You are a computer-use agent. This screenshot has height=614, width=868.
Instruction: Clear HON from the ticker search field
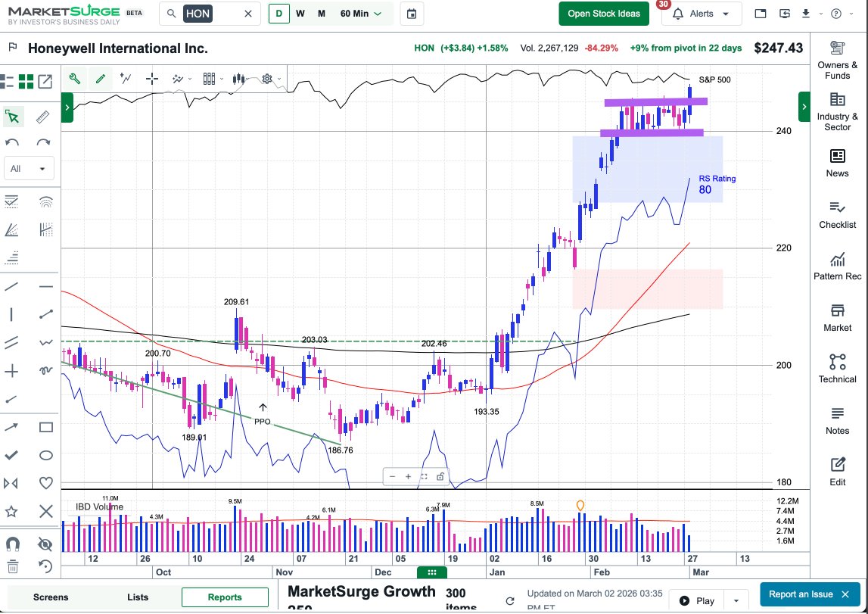pos(247,14)
